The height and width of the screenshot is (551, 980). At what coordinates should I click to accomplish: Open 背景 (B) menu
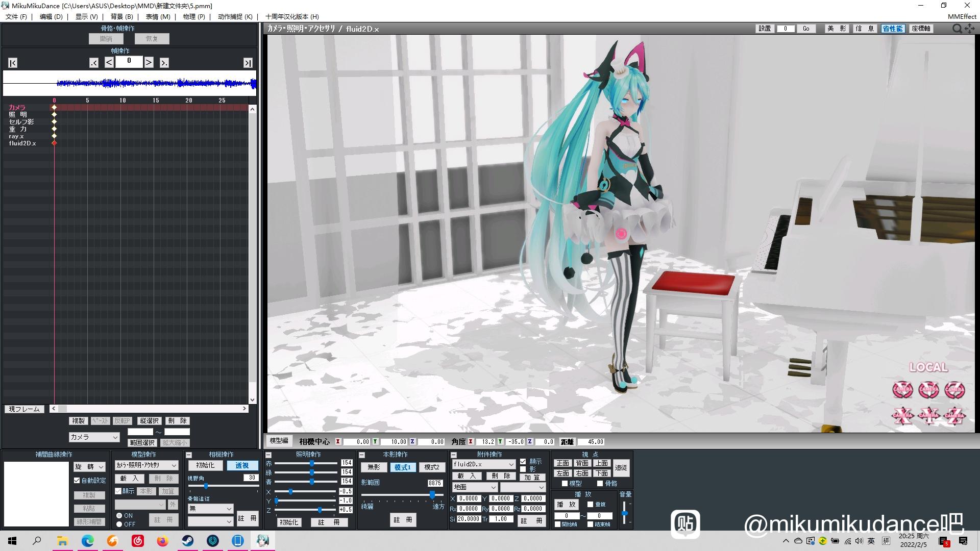(121, 16)
